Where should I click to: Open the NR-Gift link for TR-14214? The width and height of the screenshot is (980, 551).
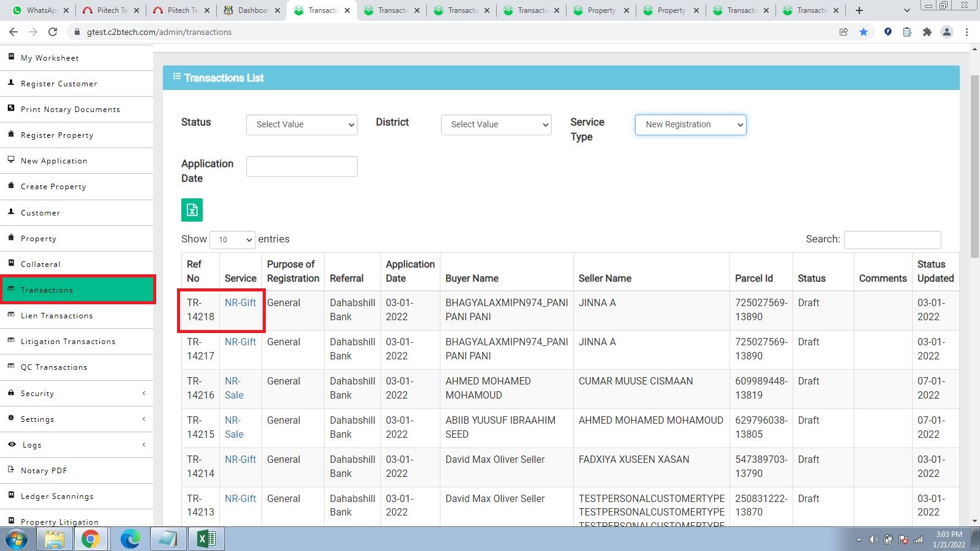coord(240,459)
